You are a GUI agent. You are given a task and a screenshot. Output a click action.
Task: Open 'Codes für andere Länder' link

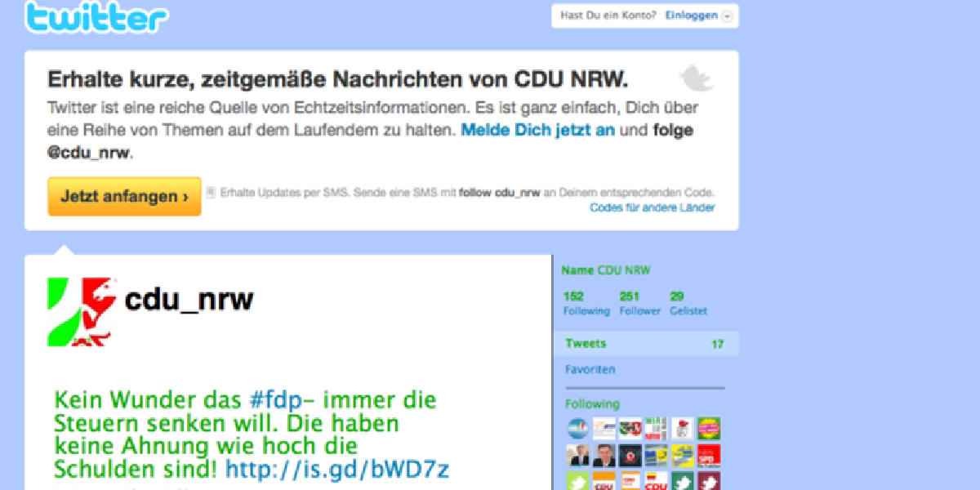coord(652,207)
